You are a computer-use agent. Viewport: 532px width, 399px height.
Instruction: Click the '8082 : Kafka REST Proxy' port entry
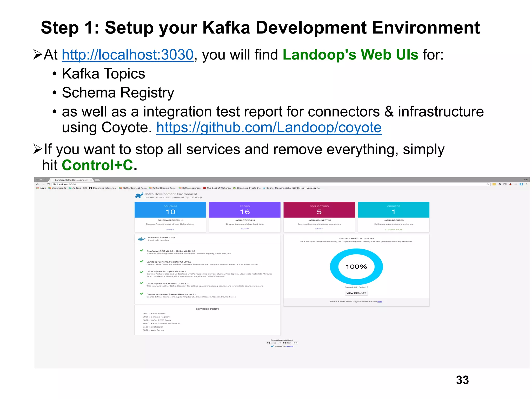157,320
